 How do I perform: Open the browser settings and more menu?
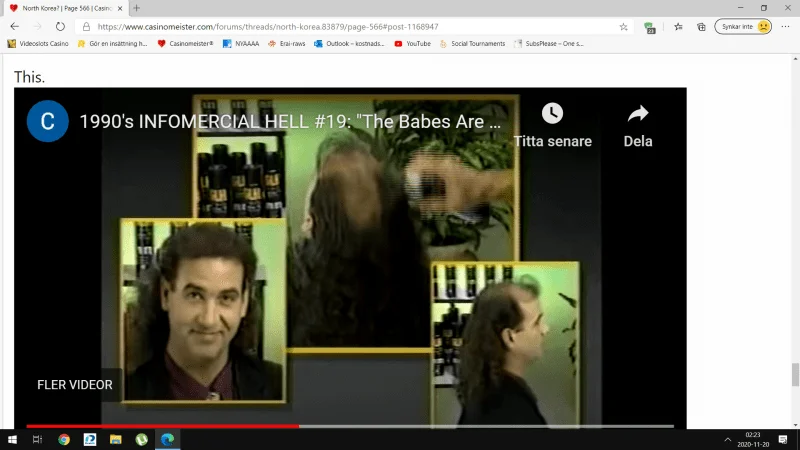click(785, 27)
